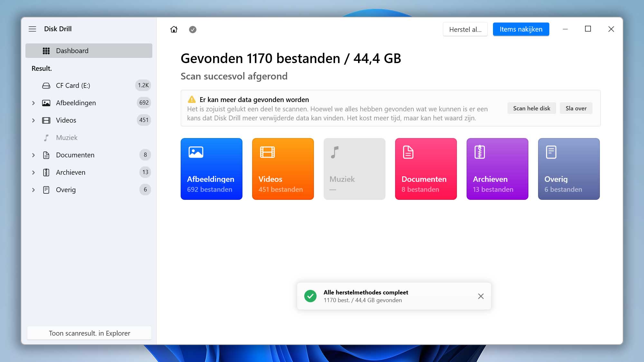Image resolution: width=644 pixels, height=362 pixels.
Task: Click the 1.2K badge for CF Card
Action: 143,85
